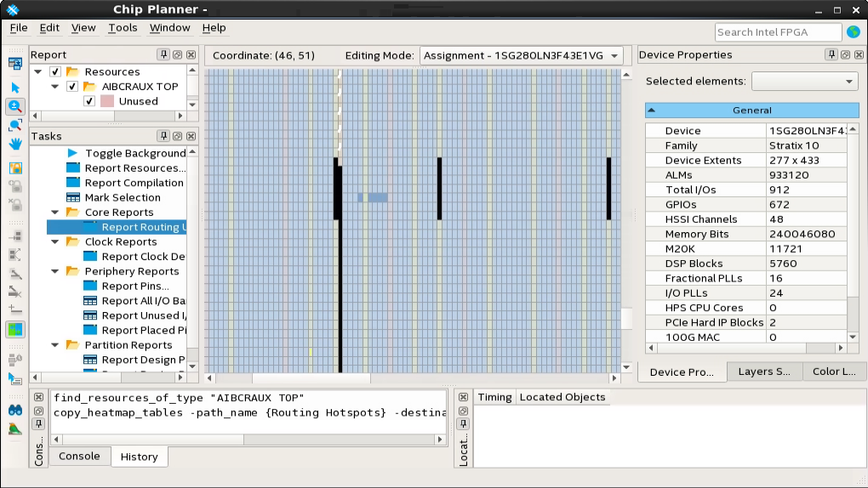Viewport: 868px width, 488px height.
Task: Select the Timing tab
Action: coord(494,397)
